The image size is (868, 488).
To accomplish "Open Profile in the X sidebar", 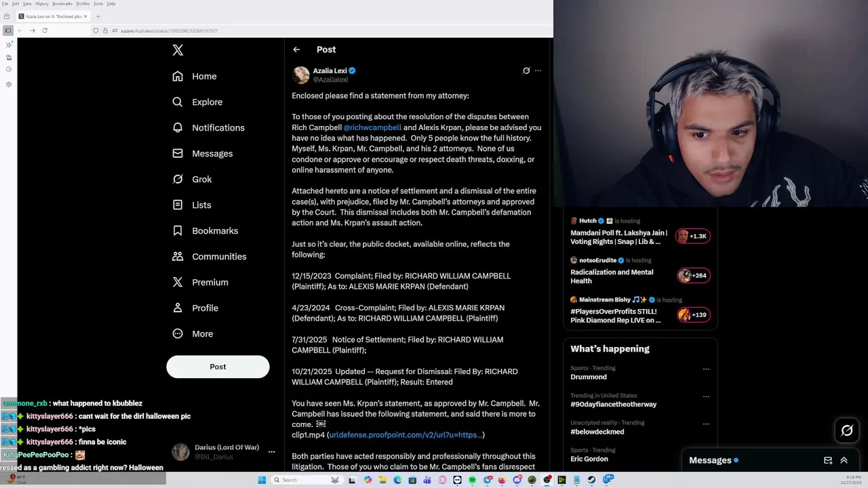I will 195,308.
